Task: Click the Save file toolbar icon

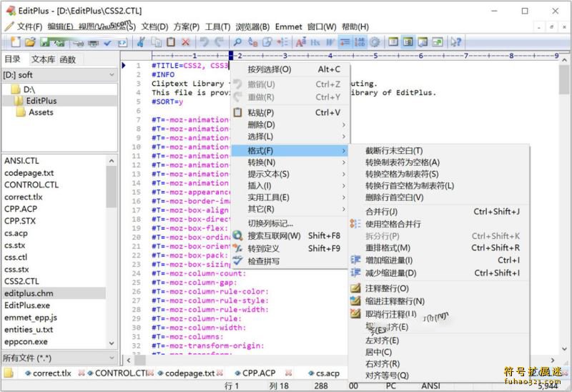Action: click(45, 42)
